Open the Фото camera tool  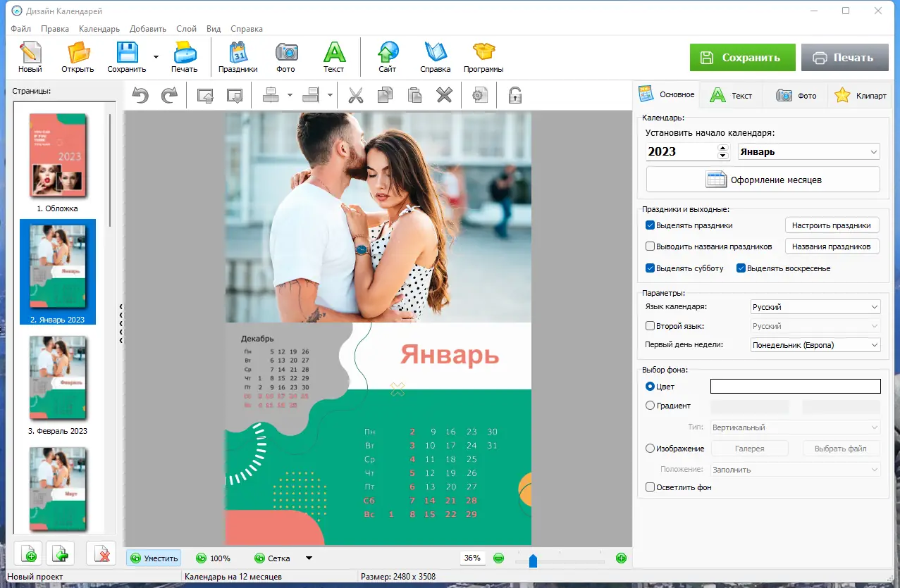pos(285,57)
